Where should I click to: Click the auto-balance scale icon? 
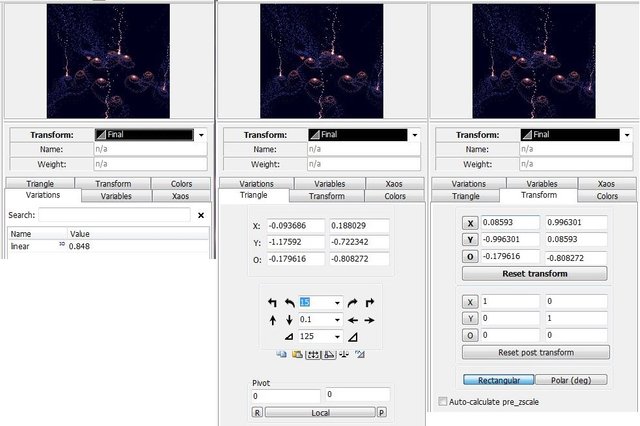344,354
